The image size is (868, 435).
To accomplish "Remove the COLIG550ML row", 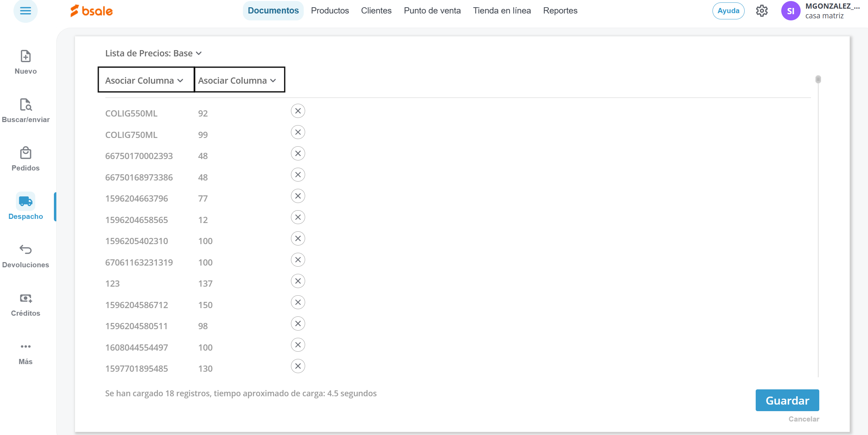I will (x=298, y=111).
